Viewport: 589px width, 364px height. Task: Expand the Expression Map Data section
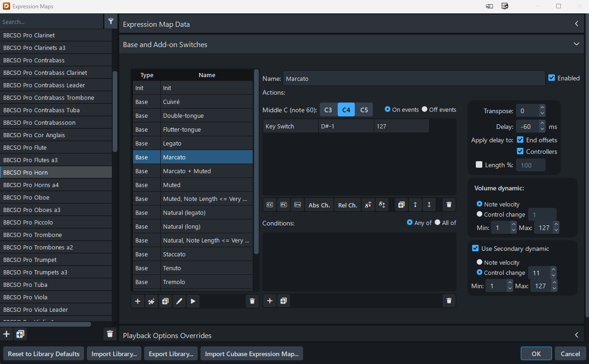click(x=576, y=24)
